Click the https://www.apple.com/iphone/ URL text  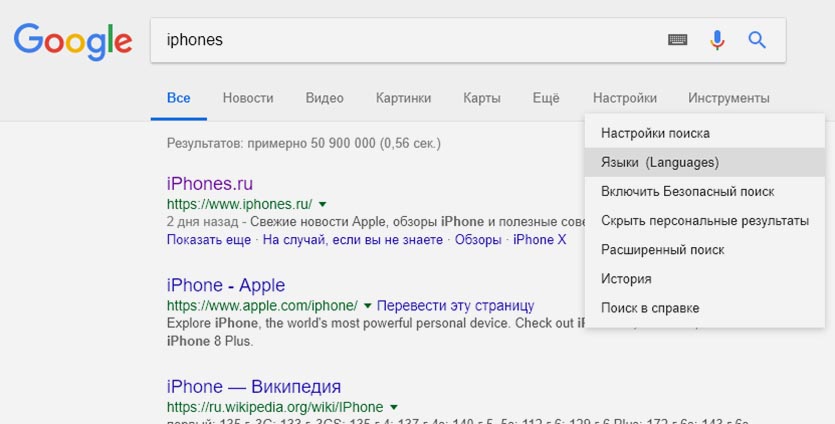click(x=262, y=306)
